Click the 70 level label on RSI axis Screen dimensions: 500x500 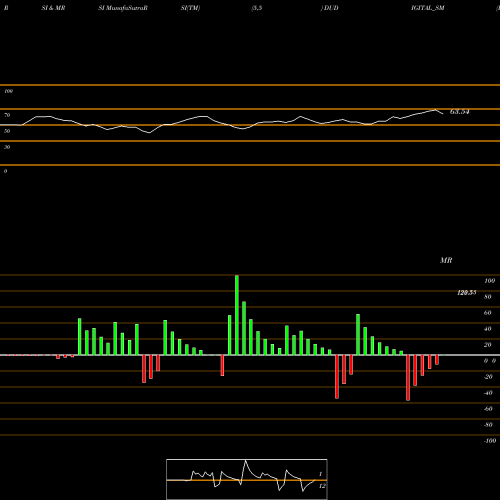pos(7,115)
